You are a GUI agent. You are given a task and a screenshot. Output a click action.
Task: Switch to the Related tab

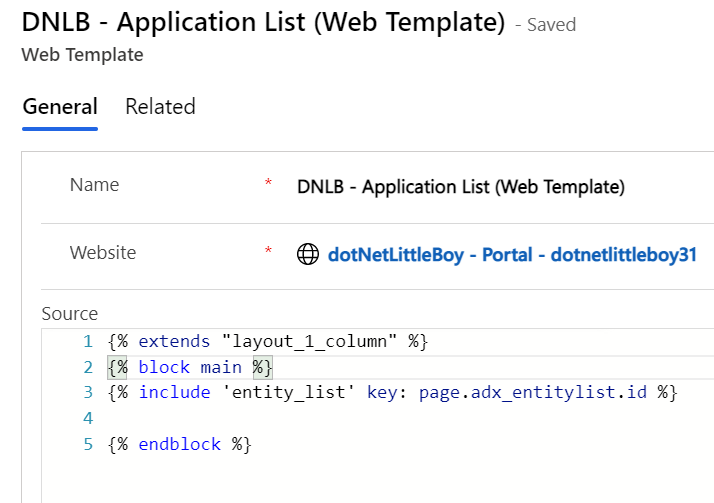[x=160, y=107]
